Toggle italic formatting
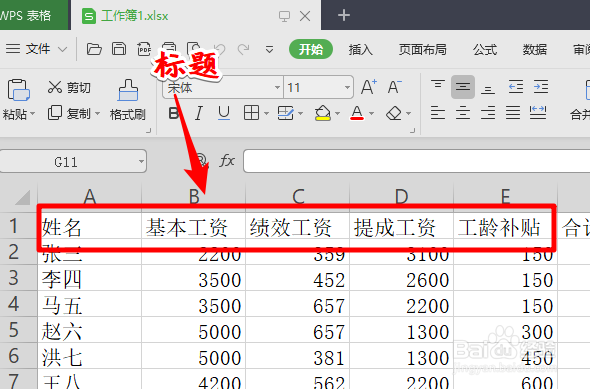590x389 pixels. point(199,113)
